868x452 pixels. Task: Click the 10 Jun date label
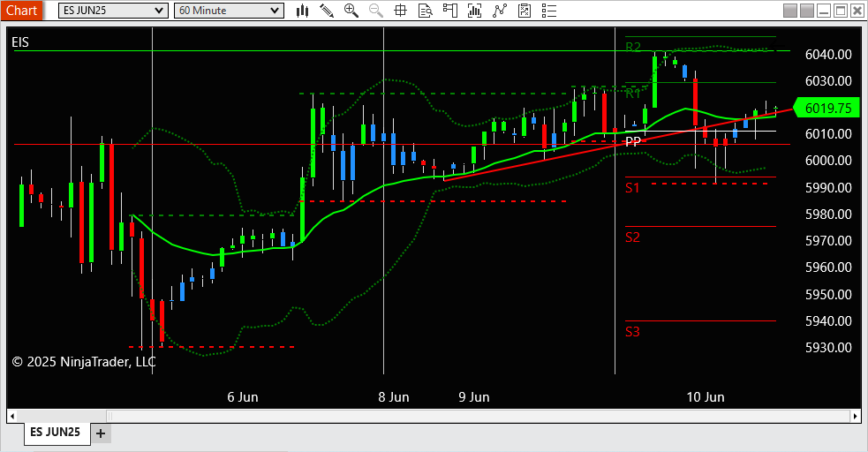[706, 397]
